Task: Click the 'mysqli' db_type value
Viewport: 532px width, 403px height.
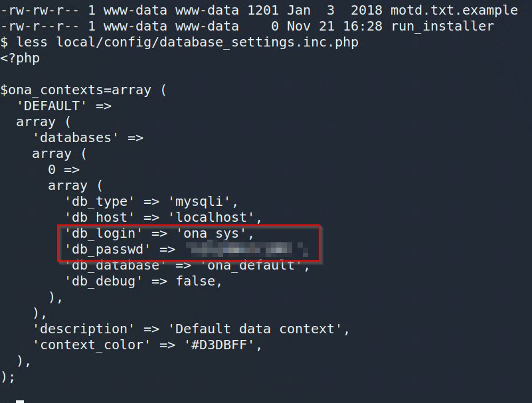Action: 199,202
